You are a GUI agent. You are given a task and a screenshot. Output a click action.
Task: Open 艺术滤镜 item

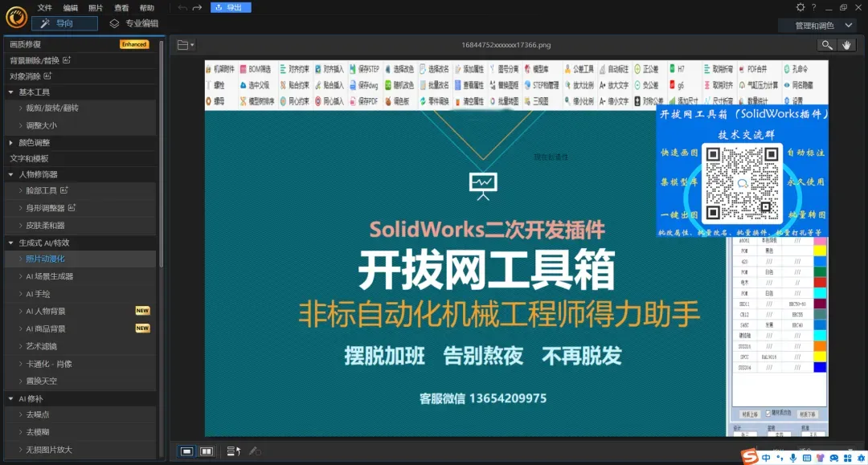pos(80,347)
